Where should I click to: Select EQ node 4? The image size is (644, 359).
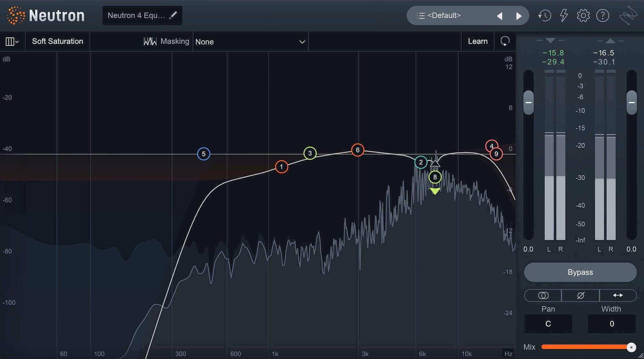[x=492, y=146]
